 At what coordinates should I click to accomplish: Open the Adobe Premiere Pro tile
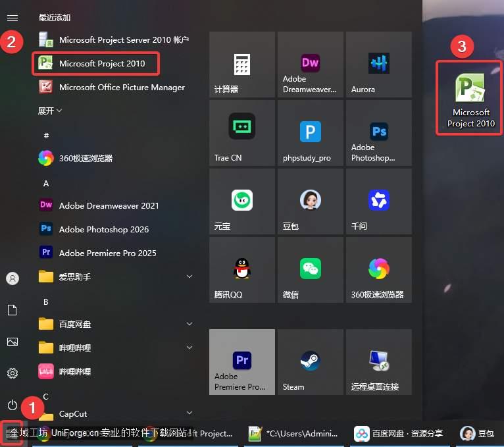(242, 362)
